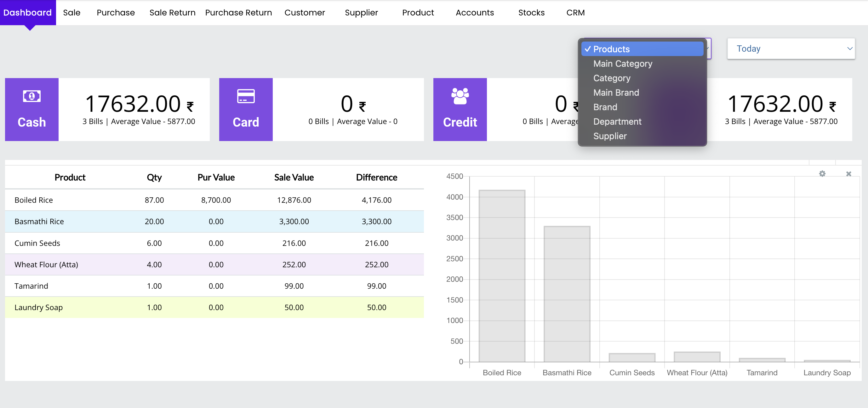The image size is (868, 408).
Task: Open chart settings gear icon
Action: pos(822,173)
